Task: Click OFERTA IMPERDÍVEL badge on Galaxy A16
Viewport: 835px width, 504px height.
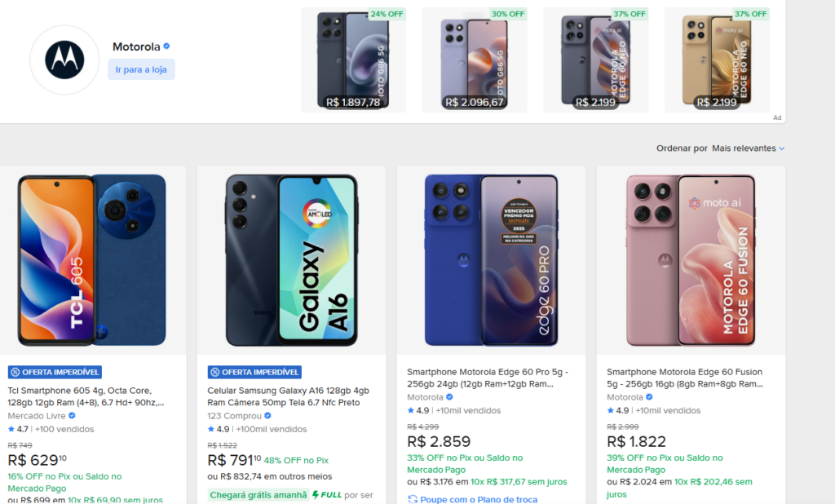Action: point(254,372)
